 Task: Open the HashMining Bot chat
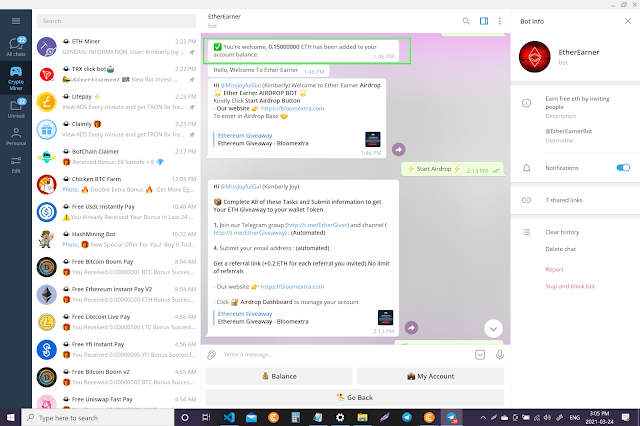[116, 239]
